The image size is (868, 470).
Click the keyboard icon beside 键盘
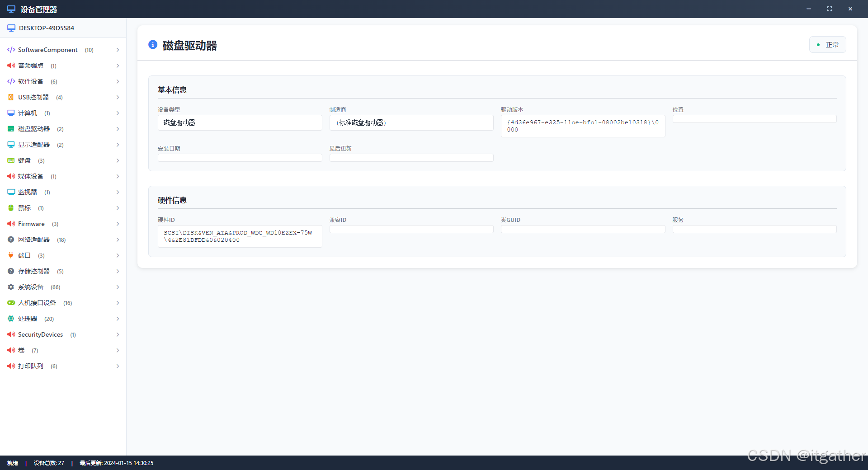(11, 160)
